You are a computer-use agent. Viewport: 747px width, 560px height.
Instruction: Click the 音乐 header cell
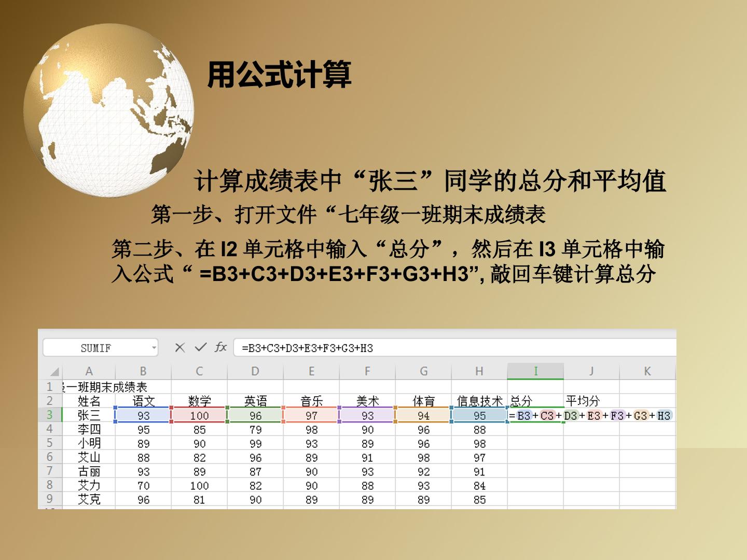311,401
